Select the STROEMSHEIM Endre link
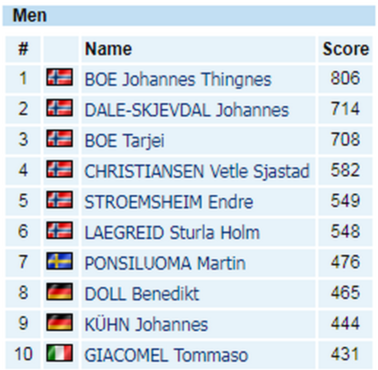Viewport: 378px width, 370px height. 169,202
